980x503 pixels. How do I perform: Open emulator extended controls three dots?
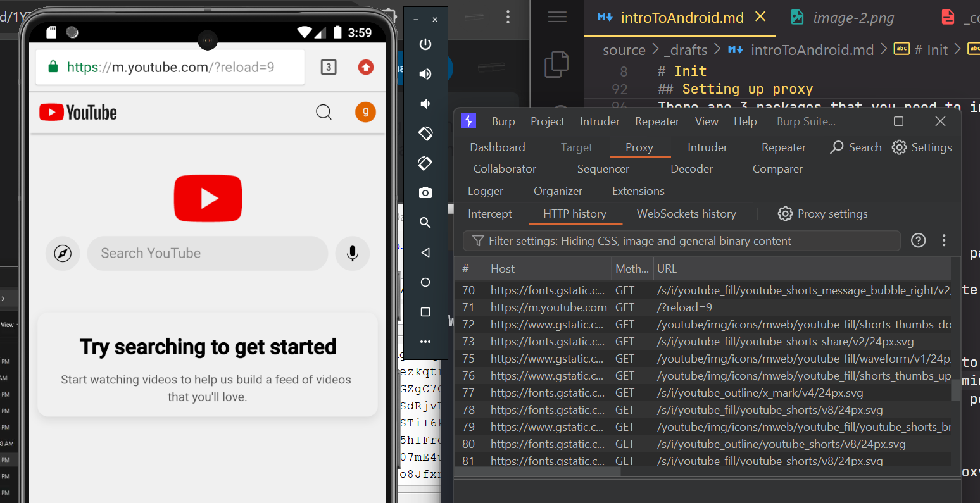coord(425,342)
